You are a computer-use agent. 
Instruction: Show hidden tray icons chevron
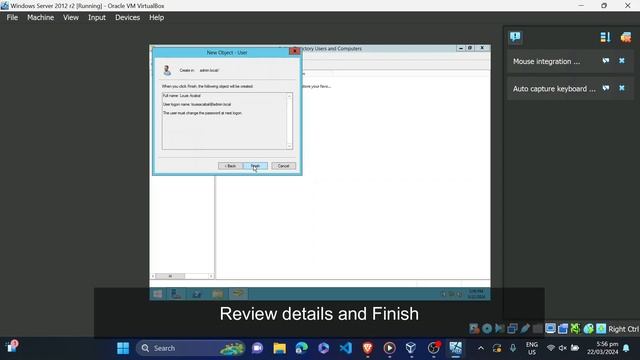[x=481, y=348]
